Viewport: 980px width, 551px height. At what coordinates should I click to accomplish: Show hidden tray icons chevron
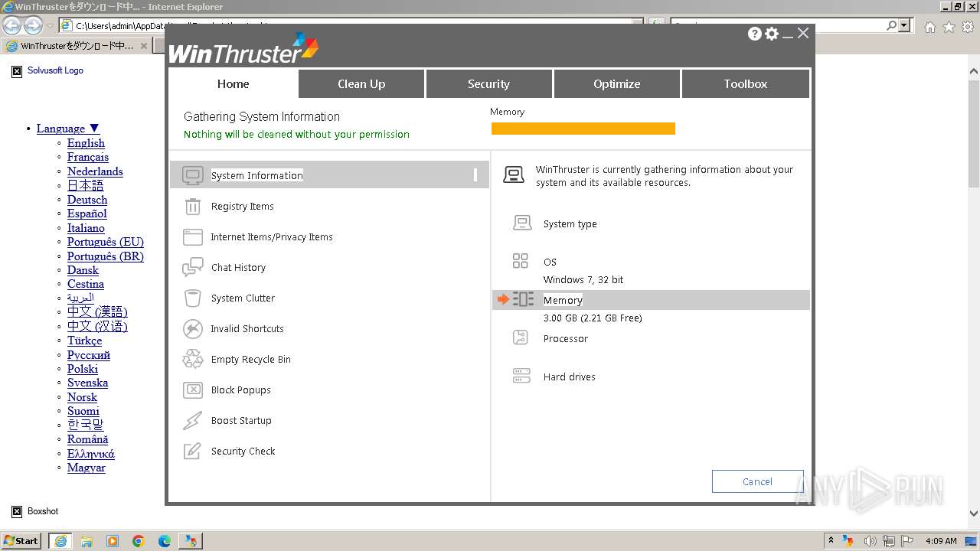(831, 541)
